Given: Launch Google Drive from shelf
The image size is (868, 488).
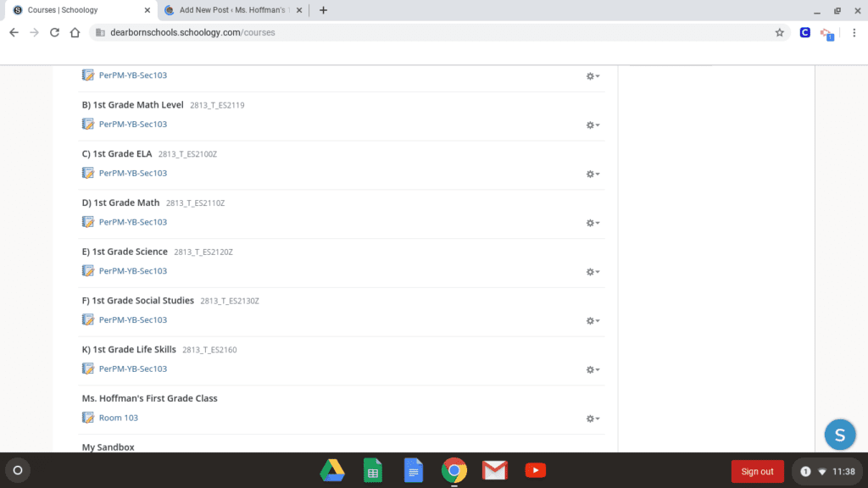Looking at the screenshot, I should point(332,470).
